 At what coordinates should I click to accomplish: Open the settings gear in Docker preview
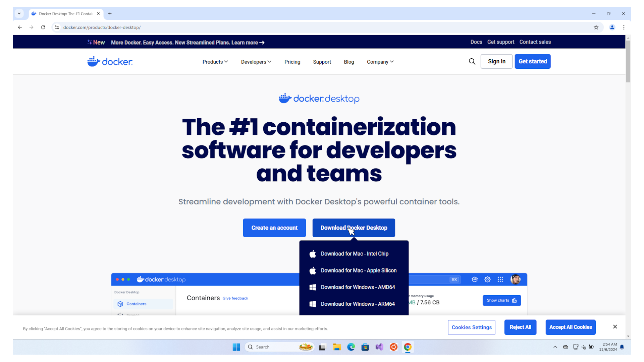487,279
